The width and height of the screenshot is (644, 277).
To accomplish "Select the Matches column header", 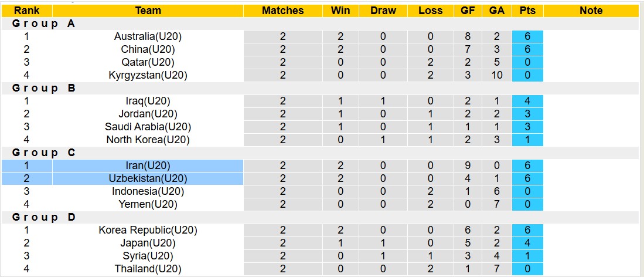I will pos(282,11).
